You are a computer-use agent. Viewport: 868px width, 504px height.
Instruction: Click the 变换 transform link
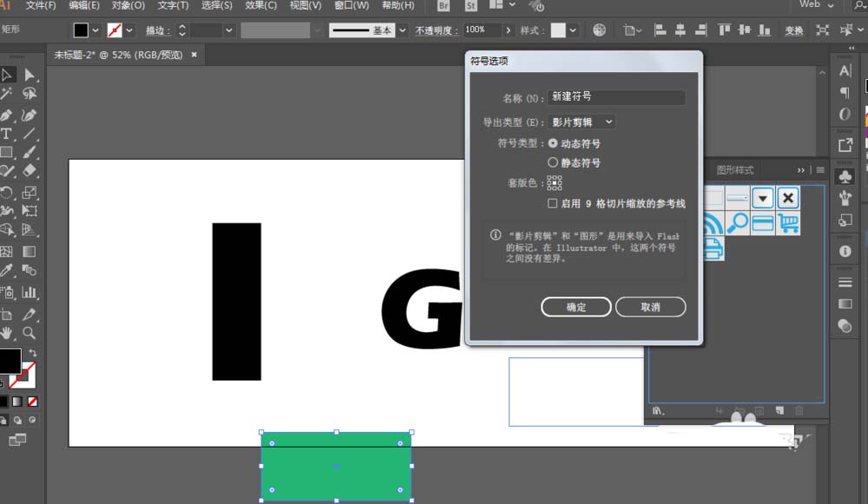(x=794, y=30)
